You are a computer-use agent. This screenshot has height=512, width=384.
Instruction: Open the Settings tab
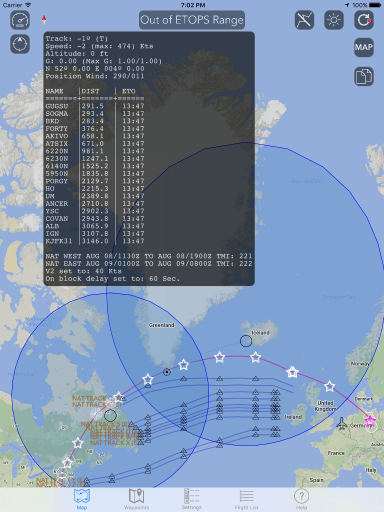click(192, 499)
